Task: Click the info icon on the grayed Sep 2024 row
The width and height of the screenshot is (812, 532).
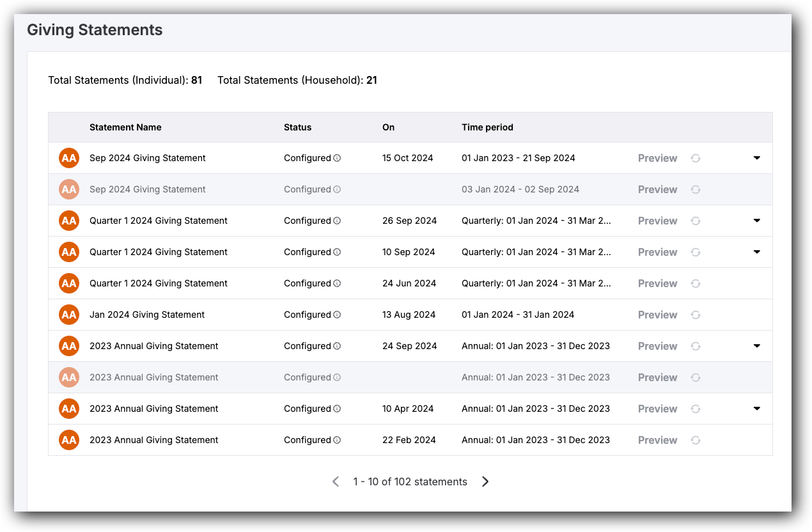Action: tap(337, 189)
